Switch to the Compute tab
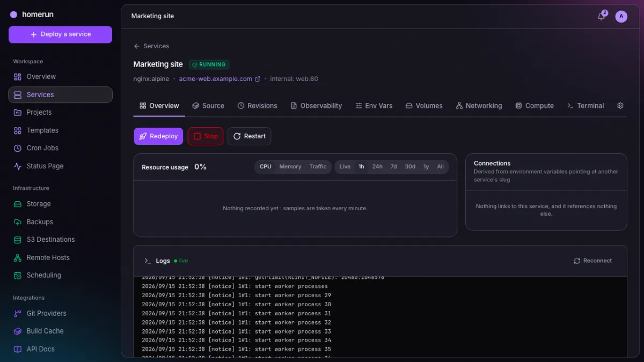The height and width of the screenshot is (362, 644). pyautogui.click(x=535, y=106)
